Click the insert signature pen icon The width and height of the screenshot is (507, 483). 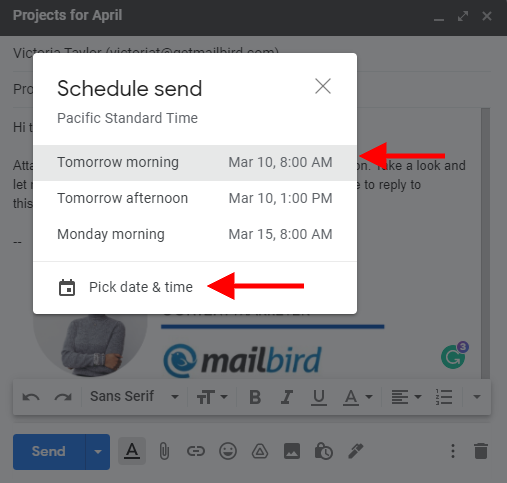(x=355, y=451)
